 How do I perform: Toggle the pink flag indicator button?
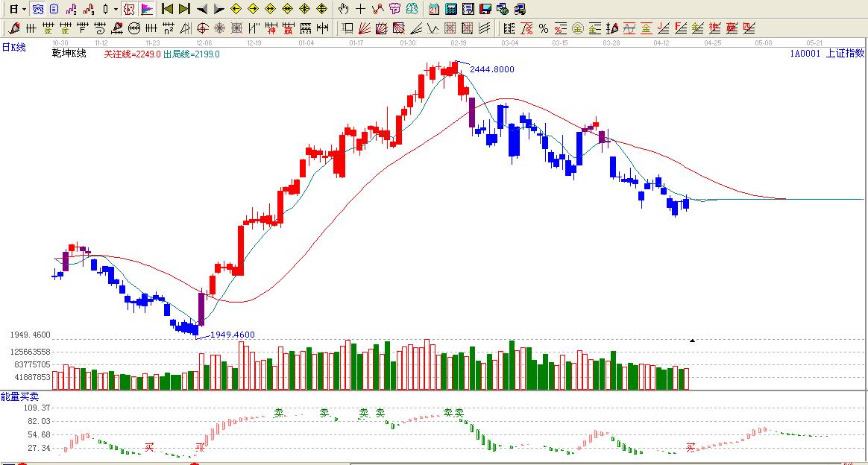(147, 9)
